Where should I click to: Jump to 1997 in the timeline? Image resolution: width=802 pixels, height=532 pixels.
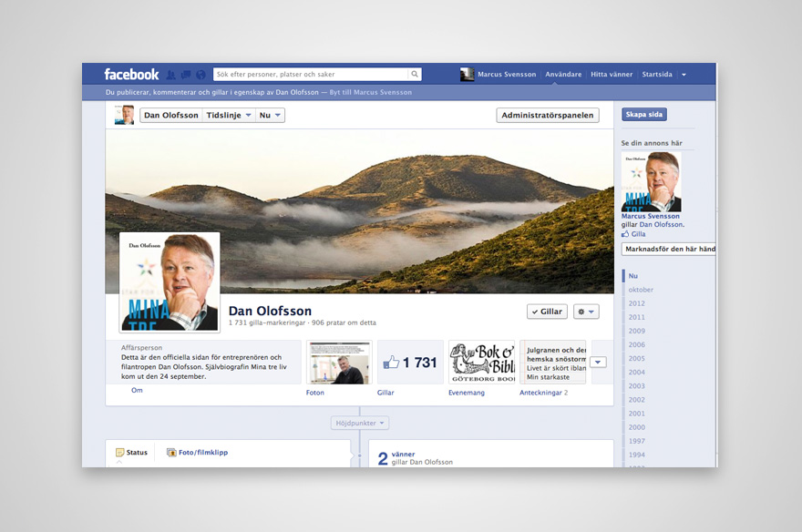pos(637,442)
